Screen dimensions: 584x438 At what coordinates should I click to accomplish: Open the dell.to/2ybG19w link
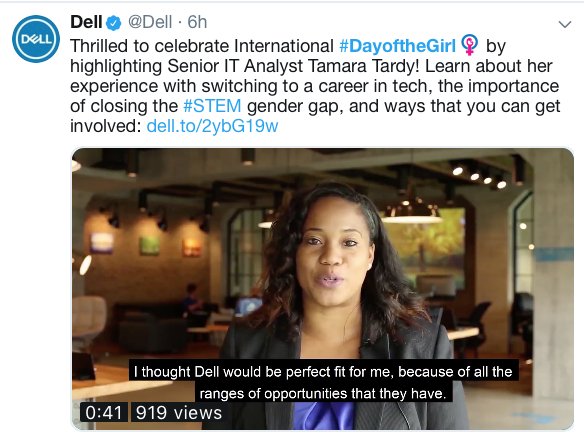(212, 126)
